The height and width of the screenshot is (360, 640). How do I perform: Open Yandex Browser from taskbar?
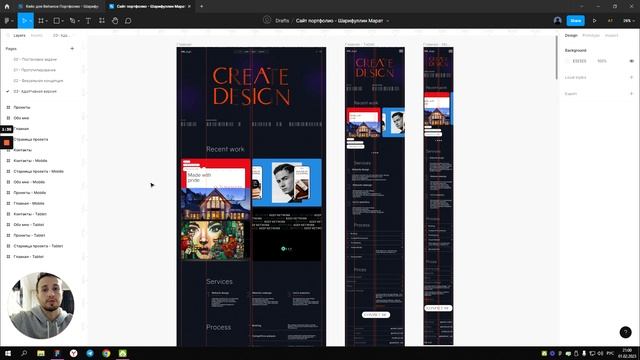[x=73, y=353]
